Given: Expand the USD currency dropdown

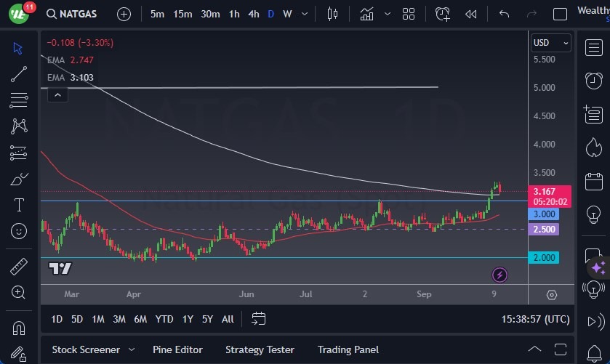Looking at the screenshot, I should [551, 43].
